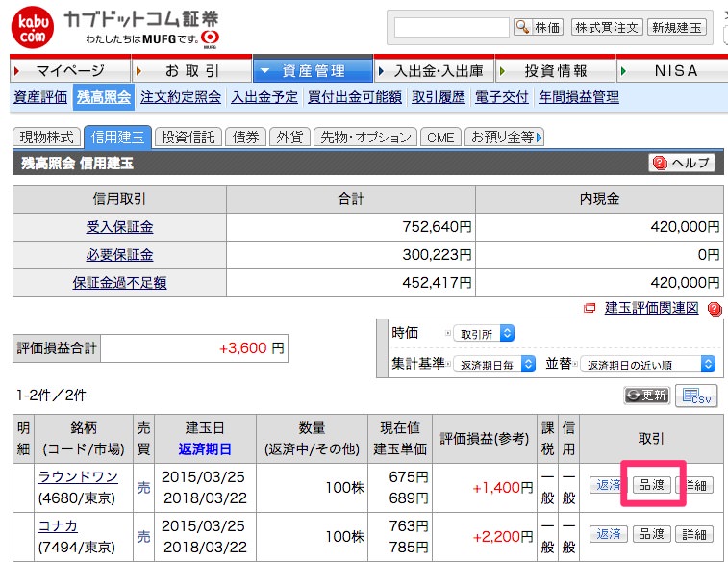Open 年間損益管理 link

(579, 97)
